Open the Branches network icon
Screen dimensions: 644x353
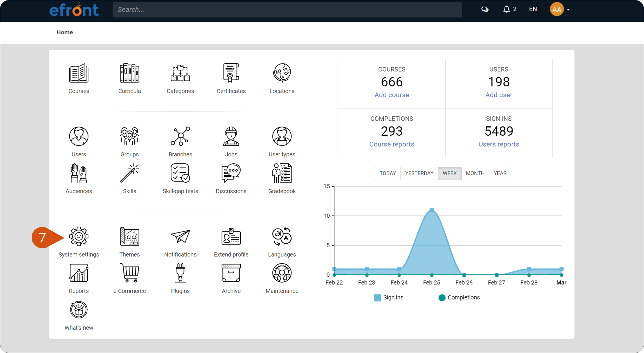pyautogui.click(x=180, y=136)
